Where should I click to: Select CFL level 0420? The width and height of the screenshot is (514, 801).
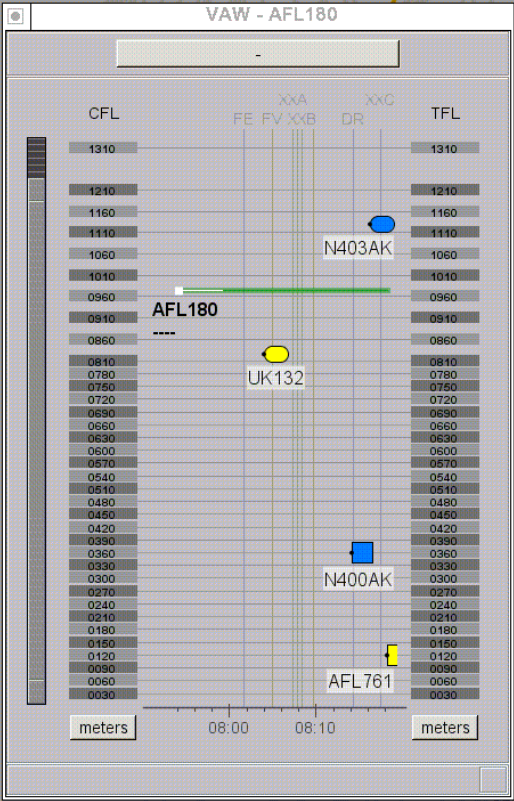point(103,528)
